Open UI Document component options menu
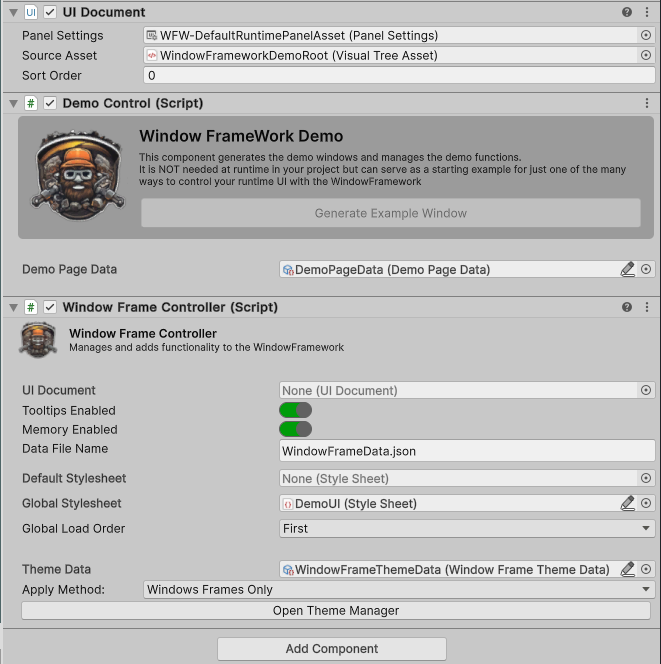This screenshot has width=661, height=664. pyautogui.click(x=646, y=12)
